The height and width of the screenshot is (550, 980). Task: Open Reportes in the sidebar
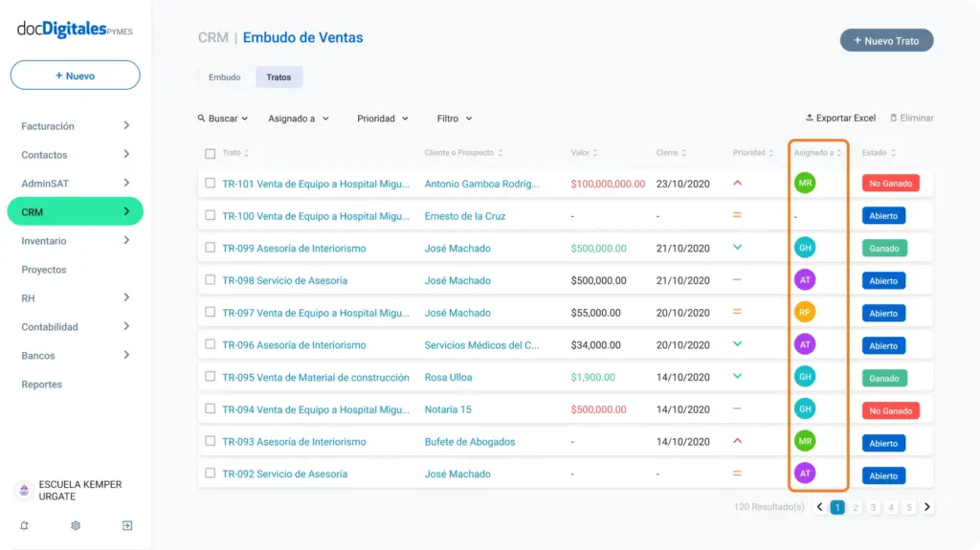coord(41,385)
